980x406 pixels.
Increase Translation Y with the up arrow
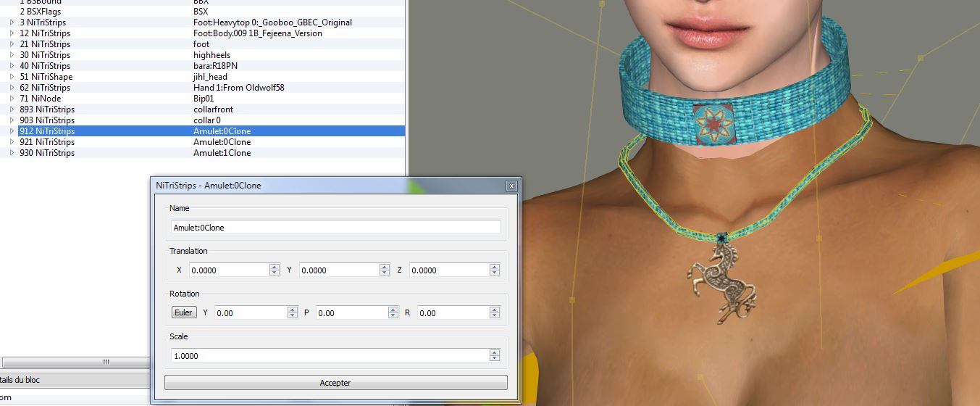(385, 267)
